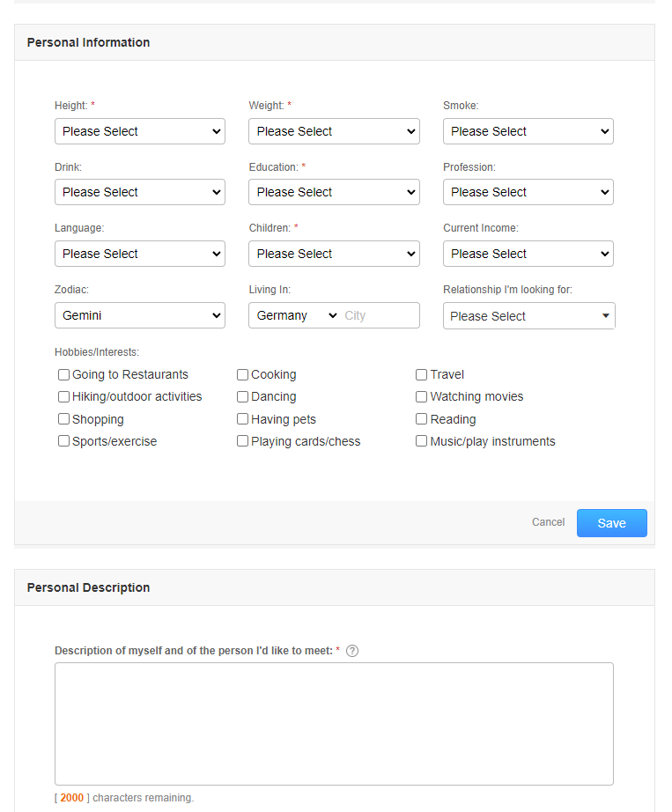The height and width of the screenshot is (812, 672).
Task: Expand the Relationship I'm looking for dropdown
Action: coord(528,315)
